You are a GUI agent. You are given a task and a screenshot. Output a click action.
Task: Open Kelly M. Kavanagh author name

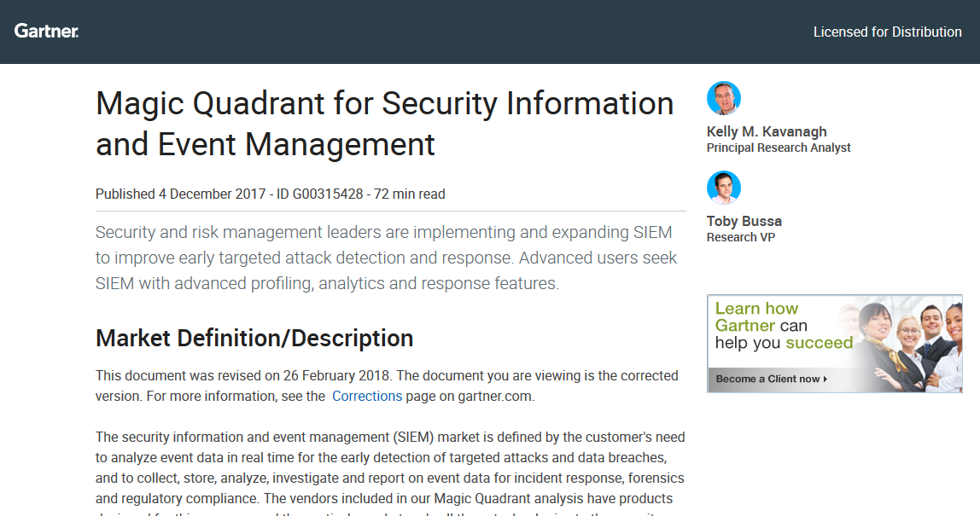pyautogui.click(x=767, y=132)
